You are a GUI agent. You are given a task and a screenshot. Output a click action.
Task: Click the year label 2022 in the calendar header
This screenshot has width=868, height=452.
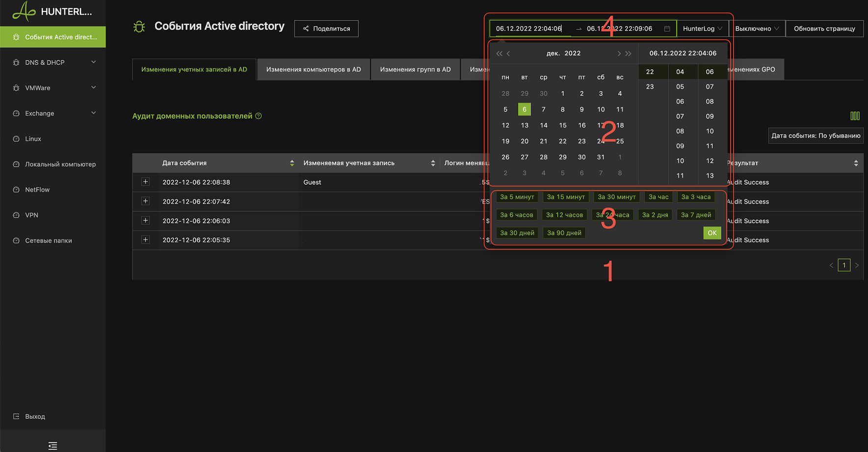coord(573,53)
